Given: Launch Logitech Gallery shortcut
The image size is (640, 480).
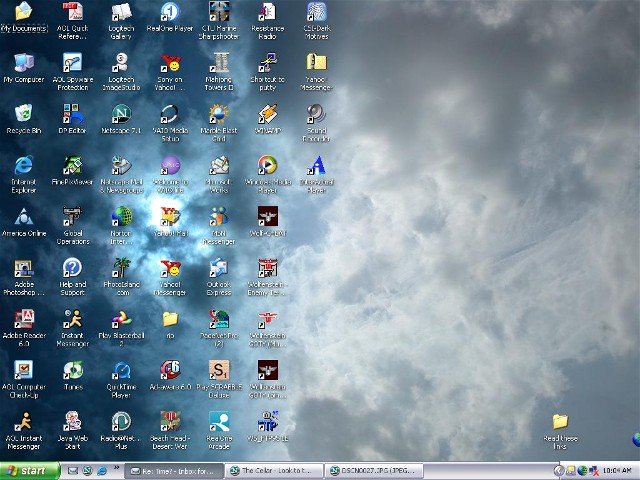Looking at the screenshot, I should (121, 11).
